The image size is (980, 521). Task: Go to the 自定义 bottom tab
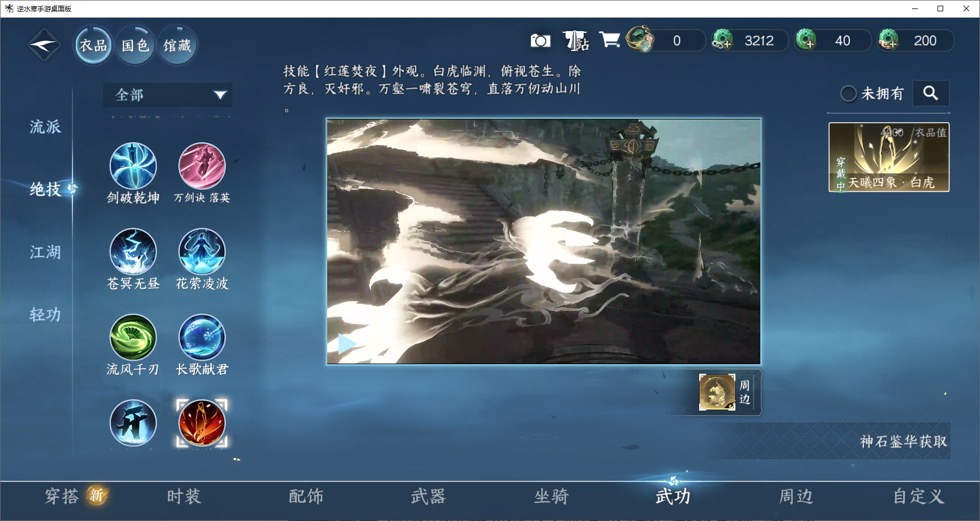pyautogui.click(x=918, y=497)
